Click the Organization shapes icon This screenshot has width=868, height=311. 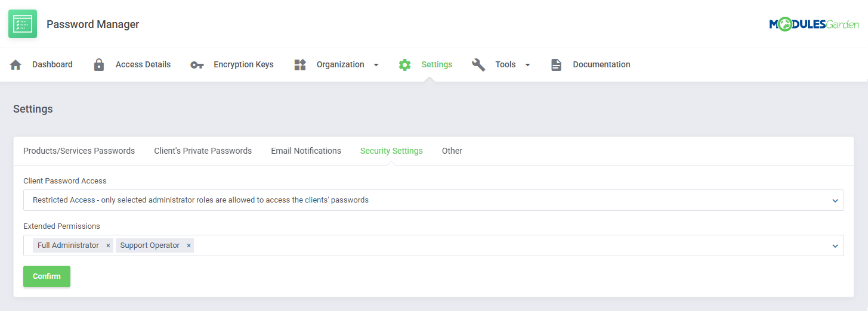click(x=300, y=64)
